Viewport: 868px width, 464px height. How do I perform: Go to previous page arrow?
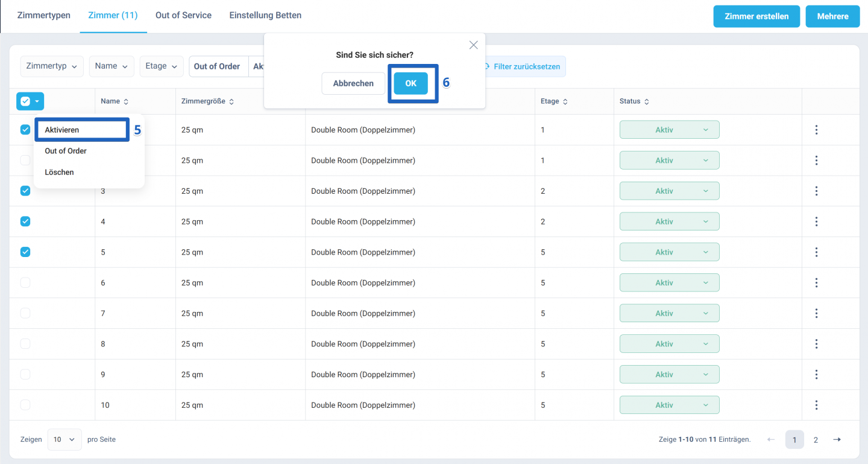pyautogui.click(x=771, y=440)
